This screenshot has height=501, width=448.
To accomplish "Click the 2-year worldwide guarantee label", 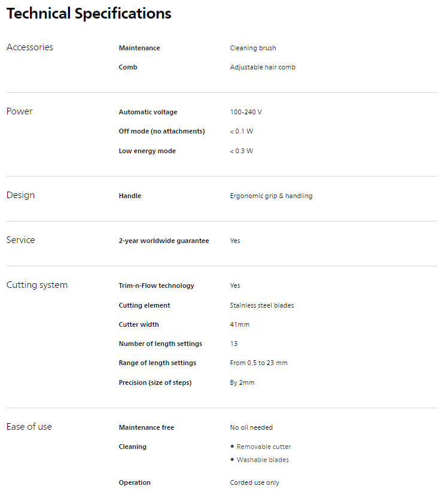I will [164, 241].
